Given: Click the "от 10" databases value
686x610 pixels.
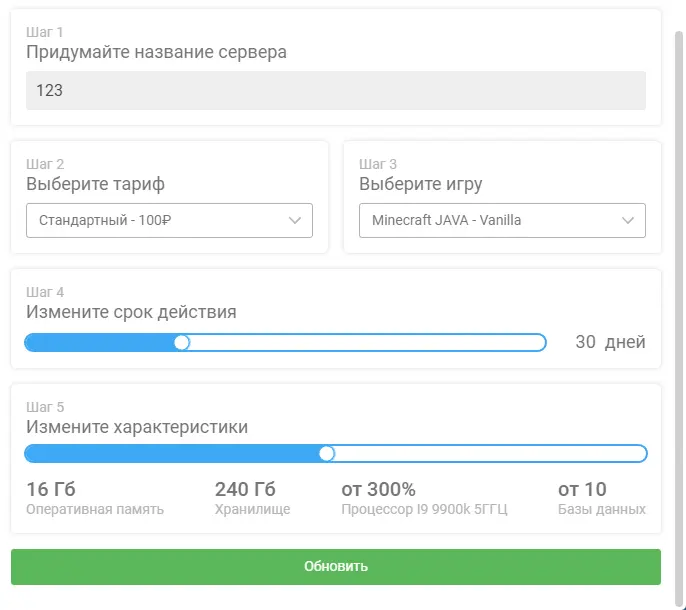Looking at the screenshot, I should (582, 489).
